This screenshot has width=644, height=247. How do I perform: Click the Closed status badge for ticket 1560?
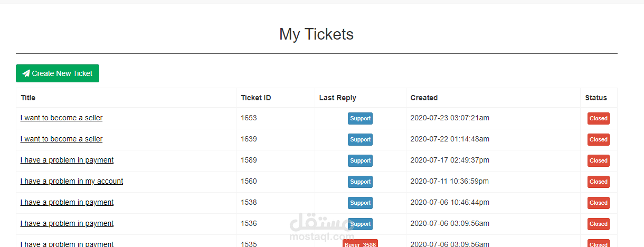pyautogui.click(x=598, y=182)
